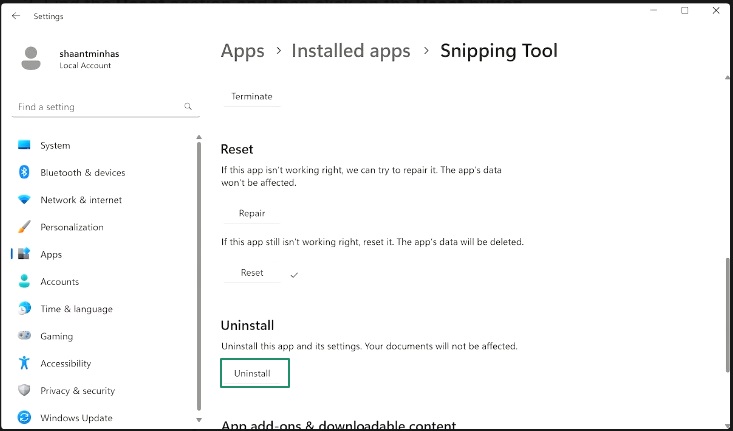Go back to Apps breadcrumb
The image size is (733, 431).
click(243, 50)
